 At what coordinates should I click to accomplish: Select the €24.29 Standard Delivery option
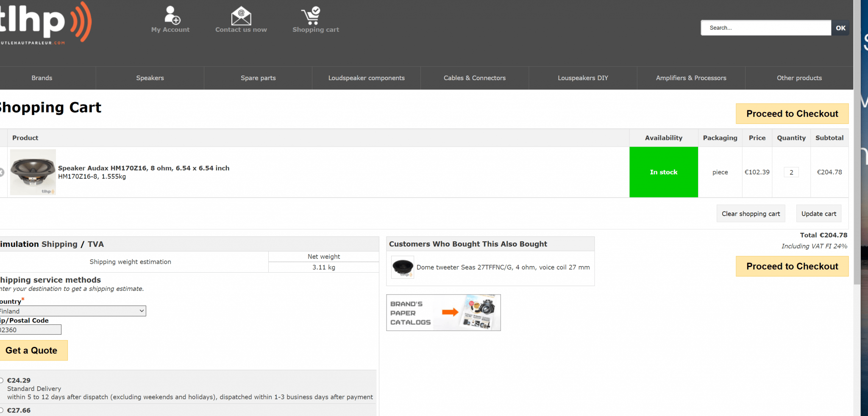(1, 380)
